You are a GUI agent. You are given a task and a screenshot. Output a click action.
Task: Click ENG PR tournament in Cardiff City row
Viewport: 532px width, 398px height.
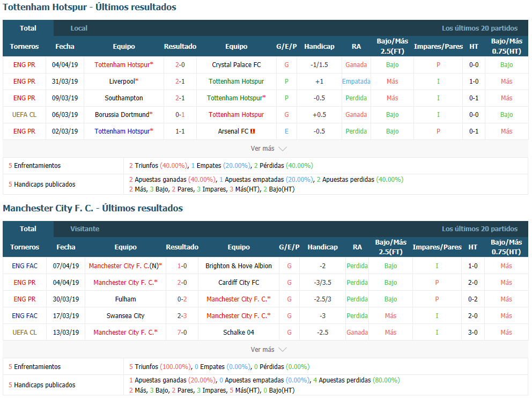(x=25, y=283)
